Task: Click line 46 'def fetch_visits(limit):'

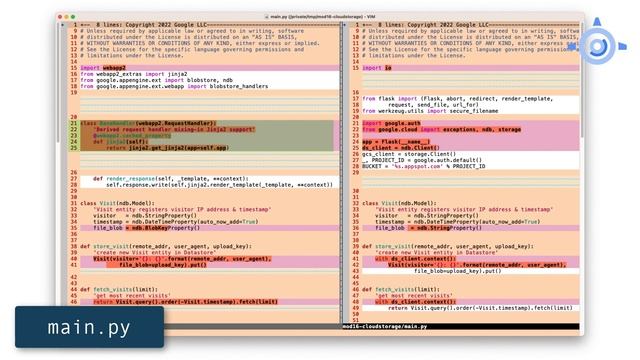Action: coord(401,289)
